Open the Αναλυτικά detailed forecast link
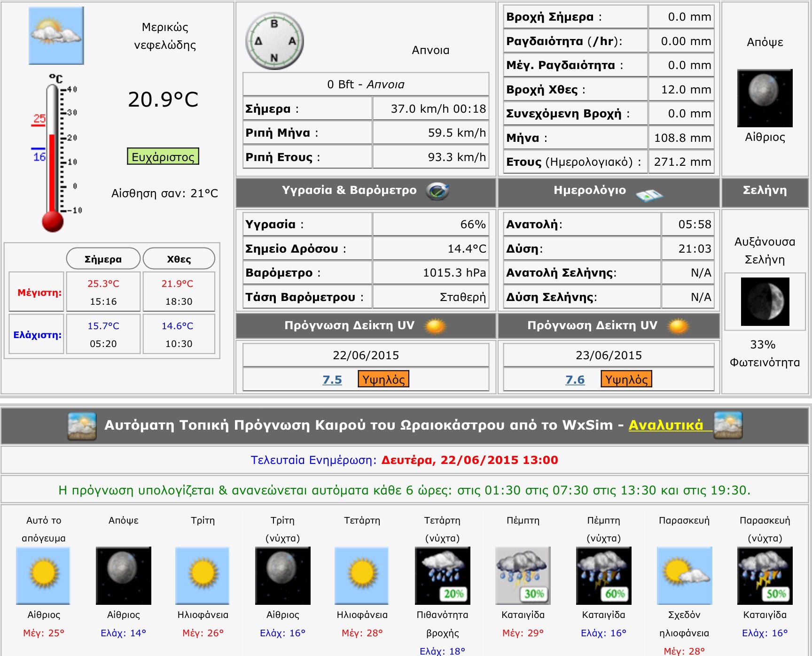812x656 pixels. (666, 425)
